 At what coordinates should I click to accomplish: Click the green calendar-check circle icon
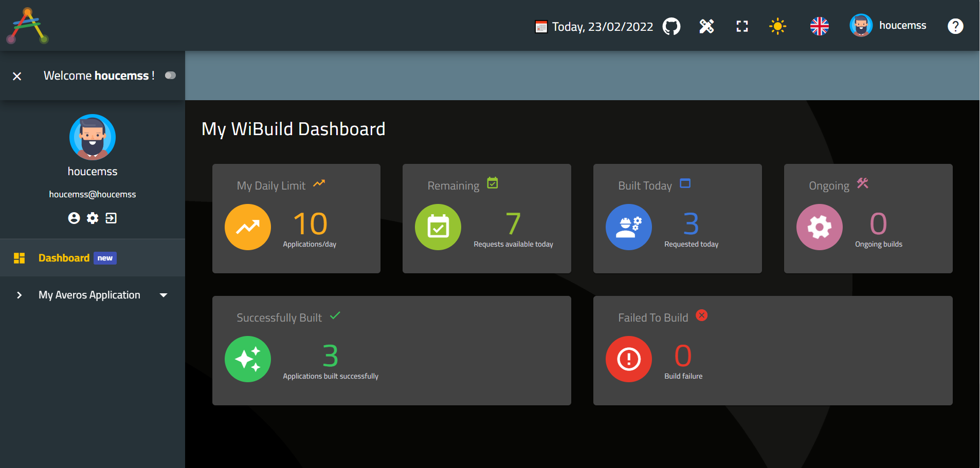point(438,227)
